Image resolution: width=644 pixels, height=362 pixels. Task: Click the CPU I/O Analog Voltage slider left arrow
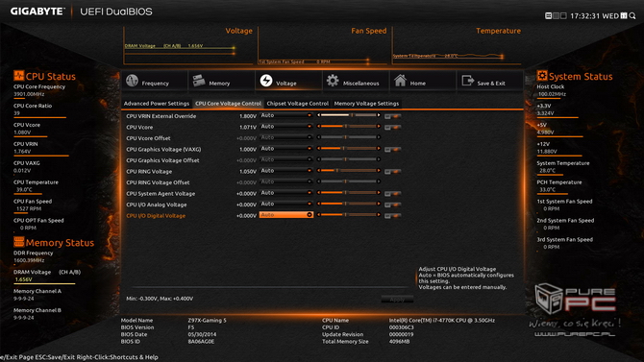click(318, 204)
